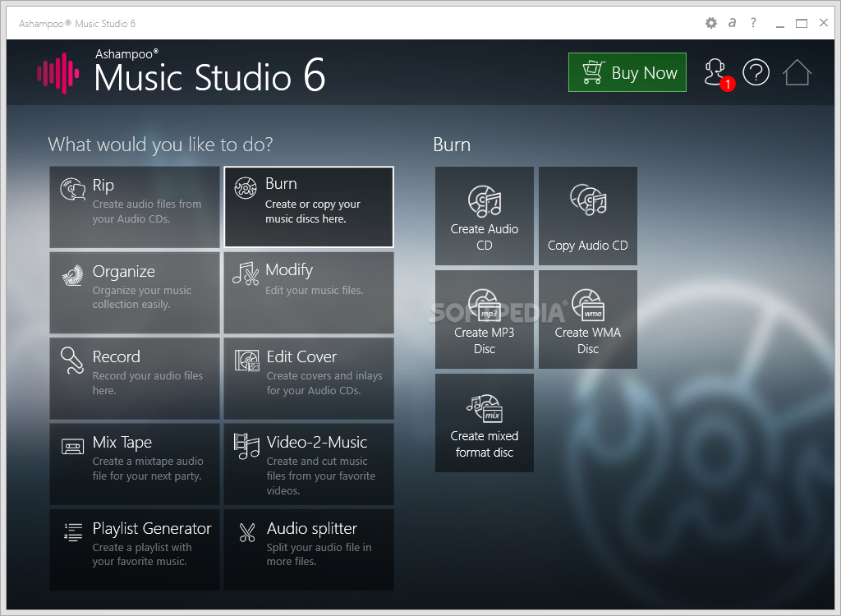Click the Copy Audio CD discs icon

coord(588,200)
